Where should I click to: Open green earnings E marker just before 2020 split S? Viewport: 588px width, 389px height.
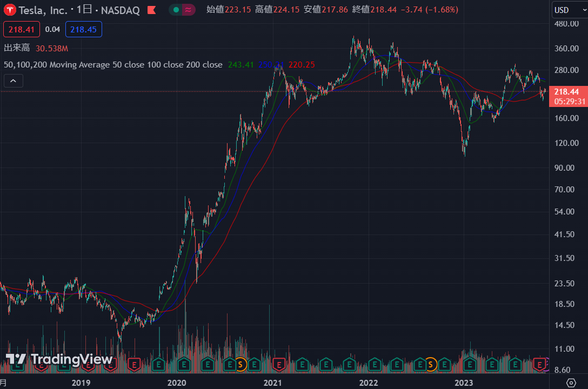pyautogui.click(x=229, y=364)
